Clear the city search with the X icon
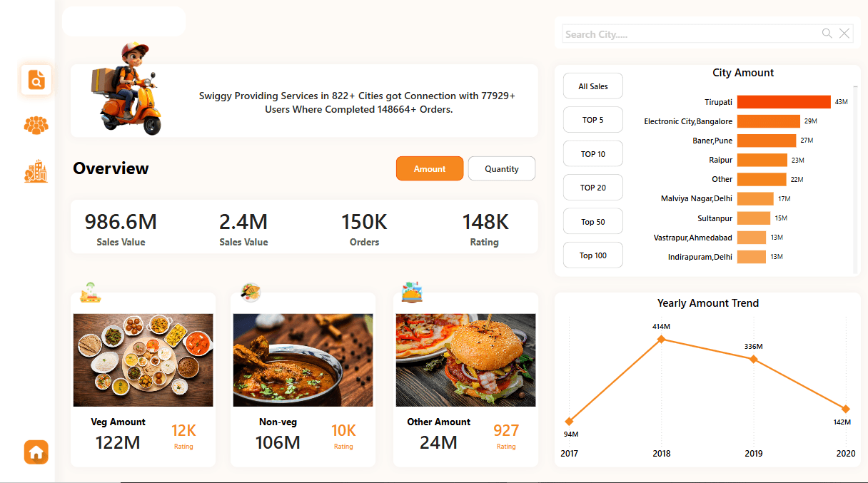The image size is (868, 483). tap(844, 34)
